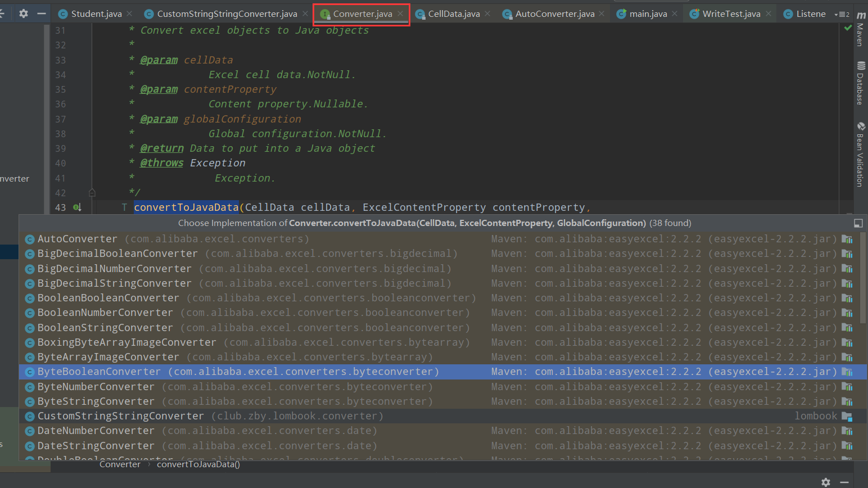Click the library icon on ByteBooleanConverter row
The image size is (868, 488).
847,372
